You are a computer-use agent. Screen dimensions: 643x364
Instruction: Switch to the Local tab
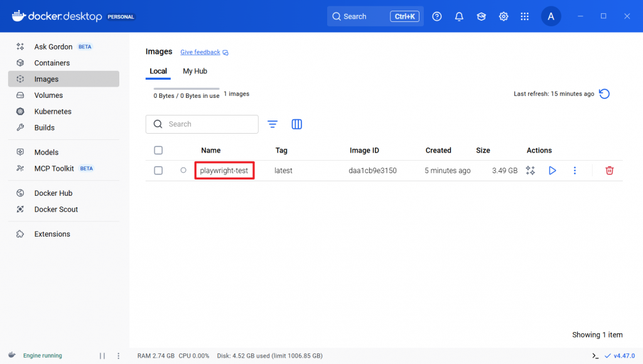pos(158,71)
